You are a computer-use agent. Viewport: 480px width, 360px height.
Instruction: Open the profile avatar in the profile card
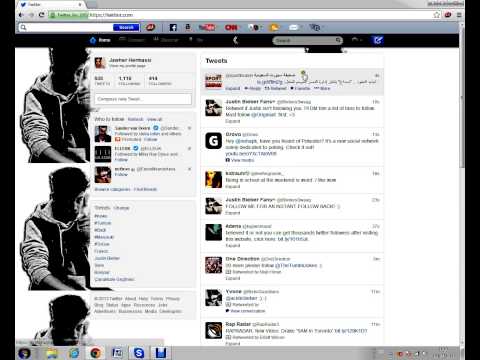click(100, 63)
